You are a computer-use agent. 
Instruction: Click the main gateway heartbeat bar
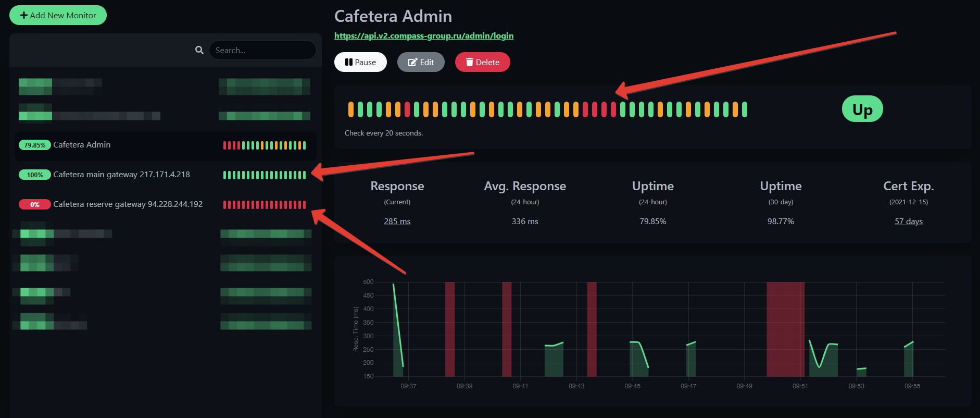(x=264, y=175)
